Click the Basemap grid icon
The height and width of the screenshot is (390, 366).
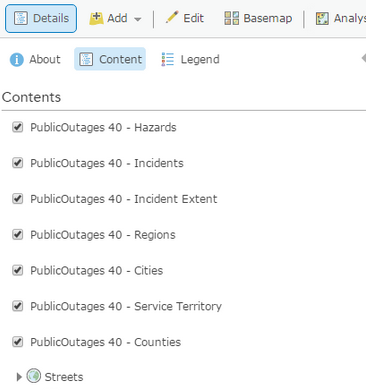[x=231, y=18]
